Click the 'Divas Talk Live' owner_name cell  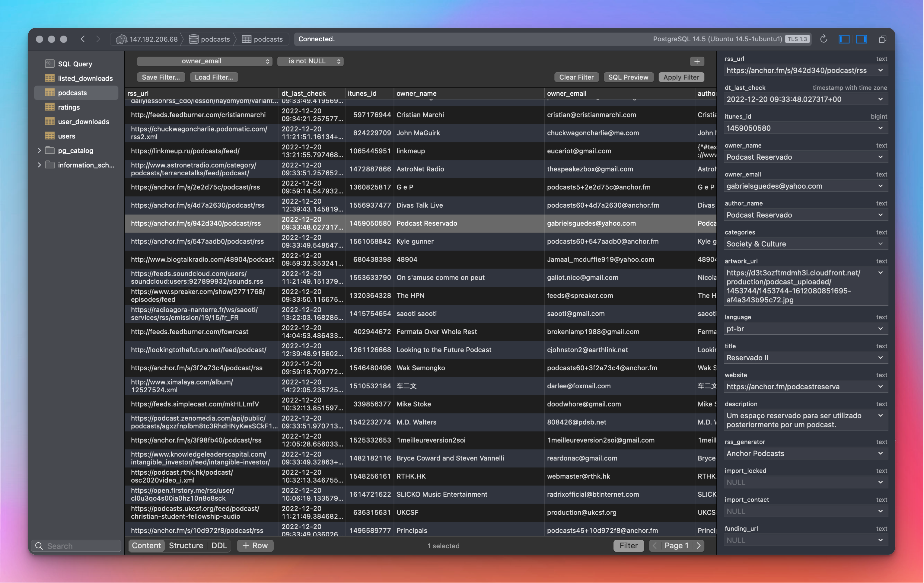[x=469, y=205]
